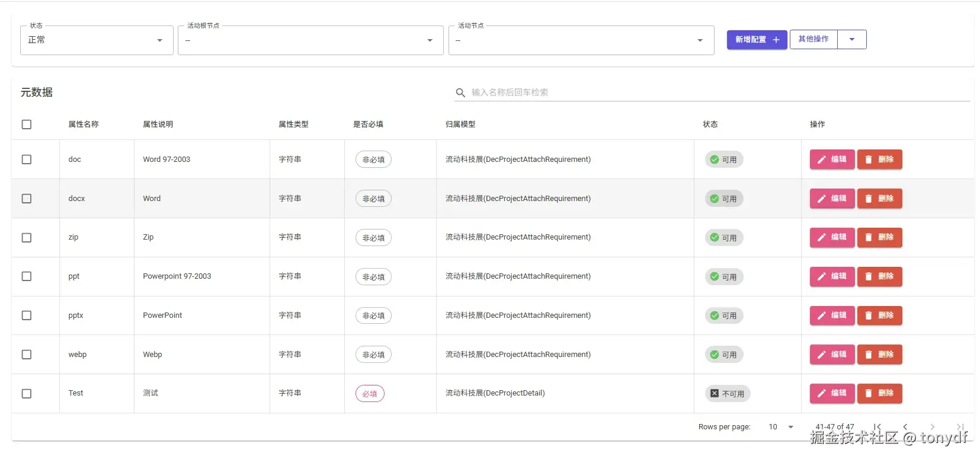
Task: Click the 其他操作 button
Action: click(814, 40)
